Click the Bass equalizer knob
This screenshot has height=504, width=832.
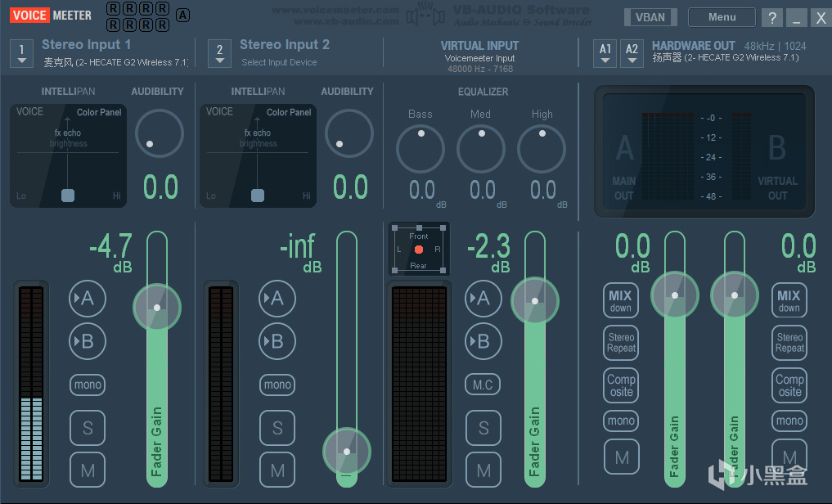pos(420,149)
